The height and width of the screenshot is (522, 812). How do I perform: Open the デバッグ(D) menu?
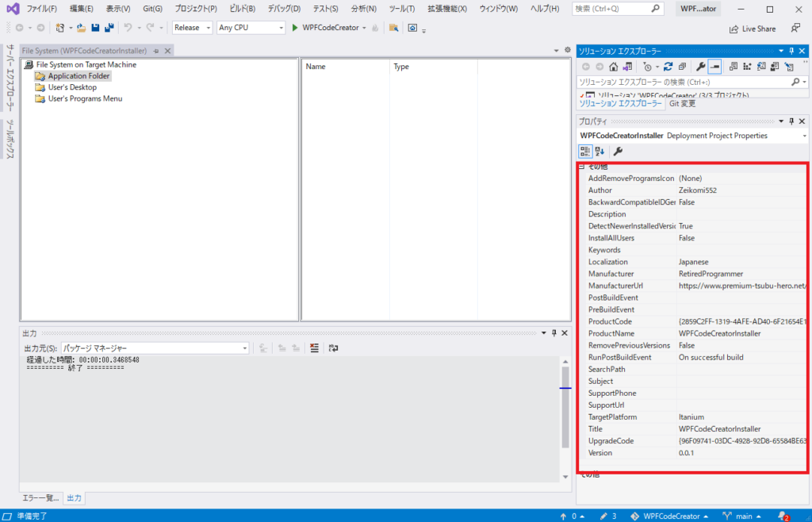(x=284, y=9)
